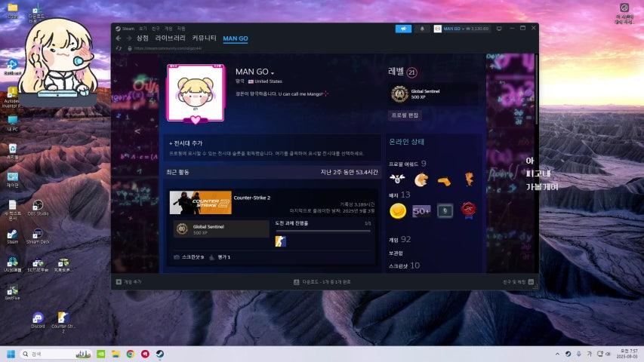The height and width of the screenshot is (362, 644).
Task: Click the achievement progress bar
Action: [x=323, y=231]
